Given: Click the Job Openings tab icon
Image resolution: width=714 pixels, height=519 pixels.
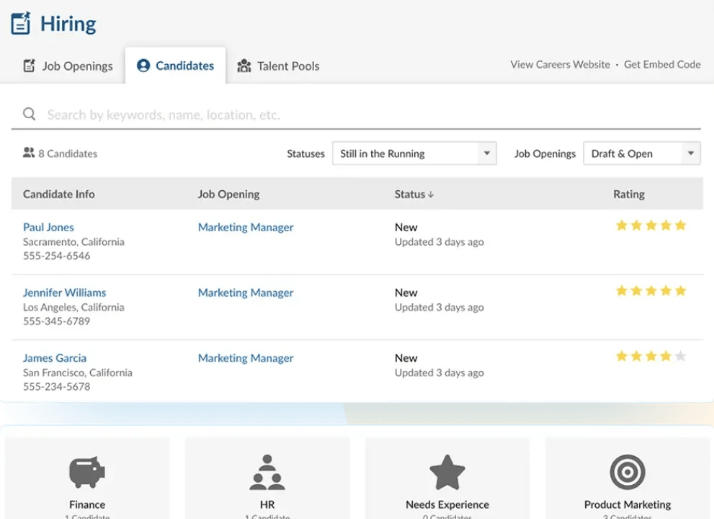Looking at the screenshot, I should point(29,66).
